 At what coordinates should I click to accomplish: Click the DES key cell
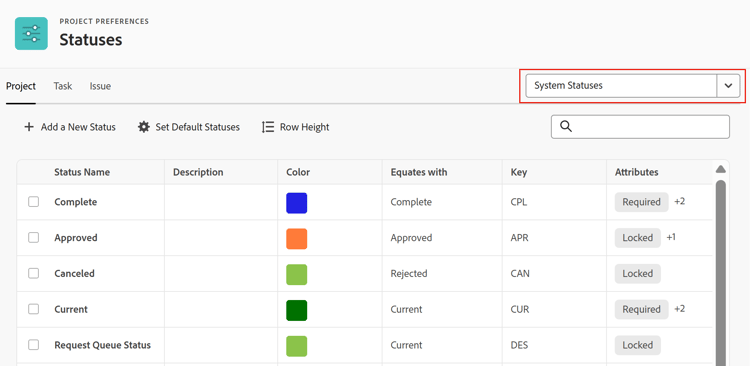point(519,345)
